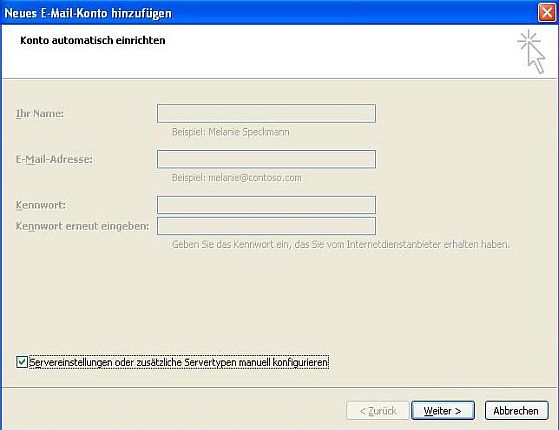Click the Kennwort erneut eingeben field
This screenshot has width=559, height=430.
pyautogui.click(x=266, y=226)
